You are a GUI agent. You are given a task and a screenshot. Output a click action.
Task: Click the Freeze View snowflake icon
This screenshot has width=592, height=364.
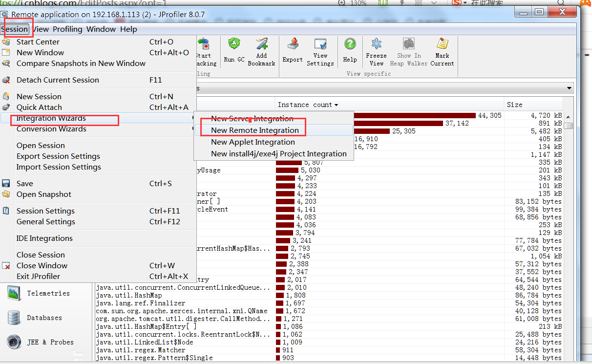[x=377, y=44]
